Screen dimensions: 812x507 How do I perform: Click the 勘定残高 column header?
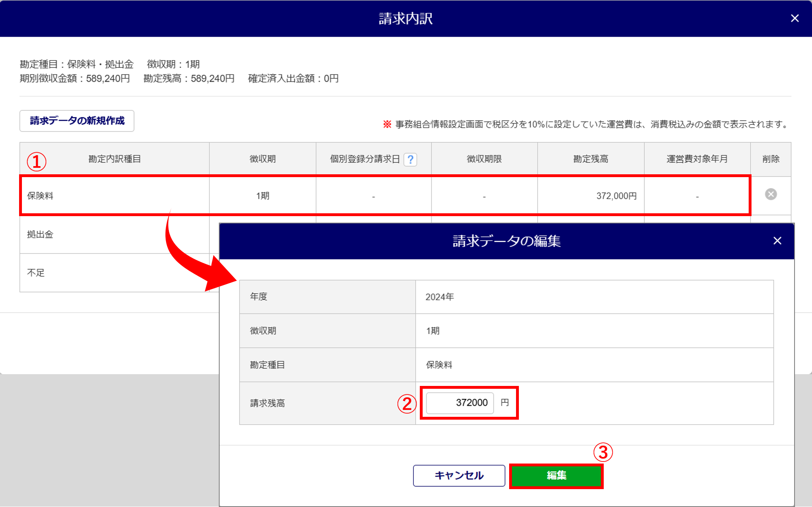590,159
